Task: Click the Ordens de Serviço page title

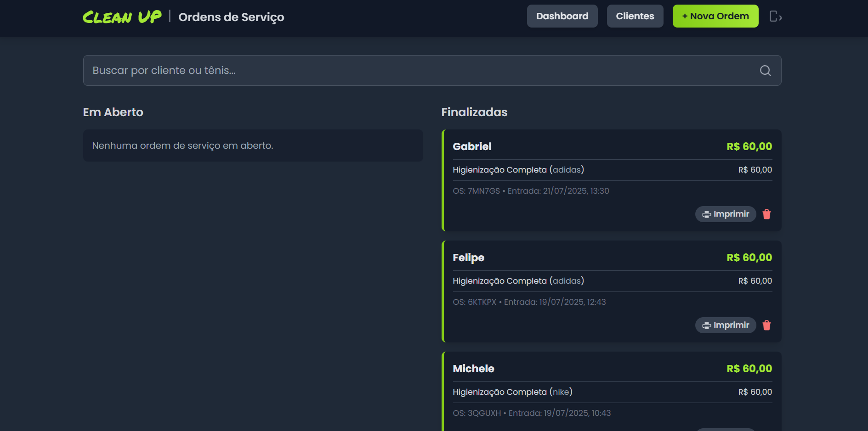Action: (231, 17)
